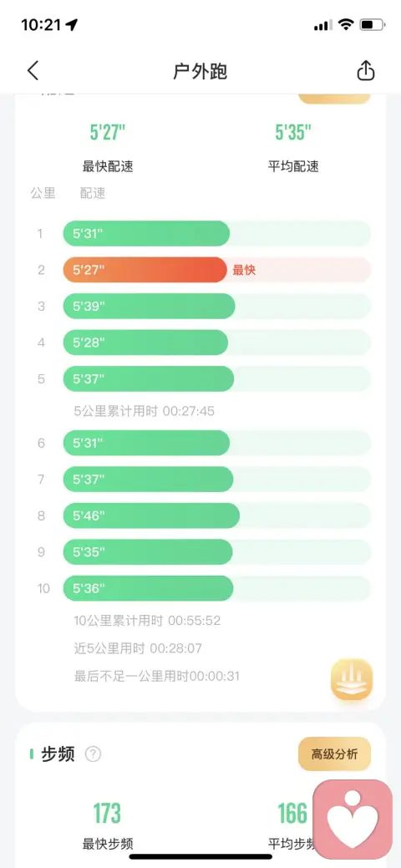
Task: Tap the 5公里累计用时 00:27:45 line
Action: pyautogui.click(x=145, y=411)
